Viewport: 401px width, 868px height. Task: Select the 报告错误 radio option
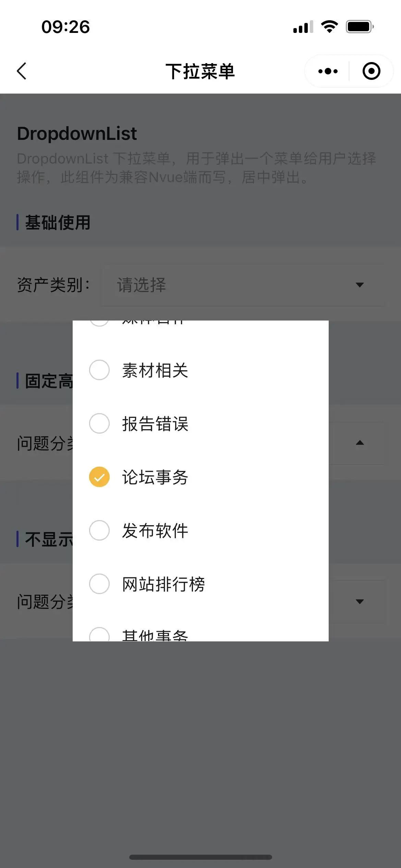[x=99, y=423]
